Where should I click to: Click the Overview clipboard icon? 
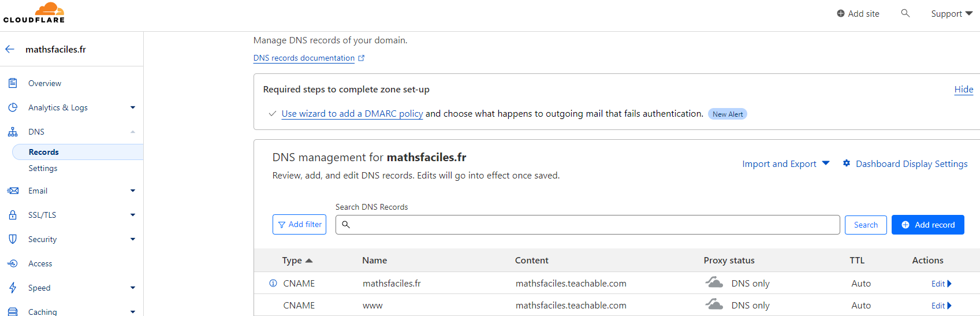click(x=13, y=83)
